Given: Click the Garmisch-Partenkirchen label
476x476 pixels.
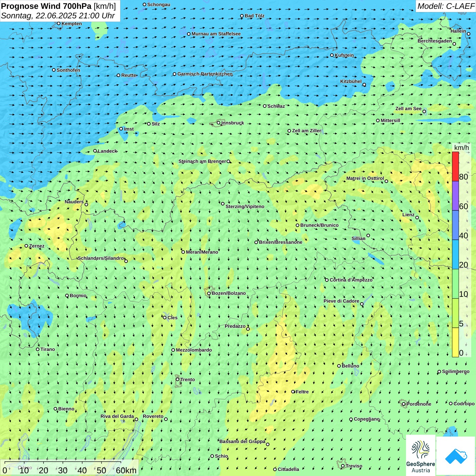Looking at the screenshot, I should [x=205, y=74].
